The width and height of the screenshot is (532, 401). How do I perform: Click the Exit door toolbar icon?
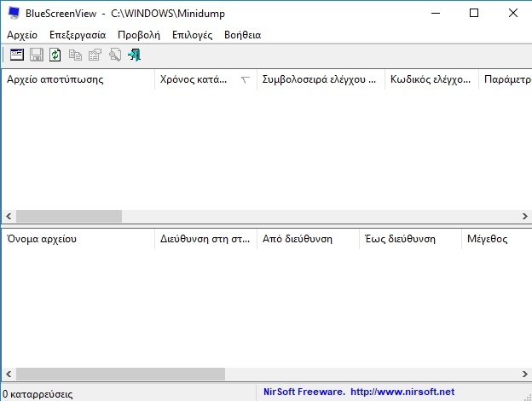tap(135, 55)
